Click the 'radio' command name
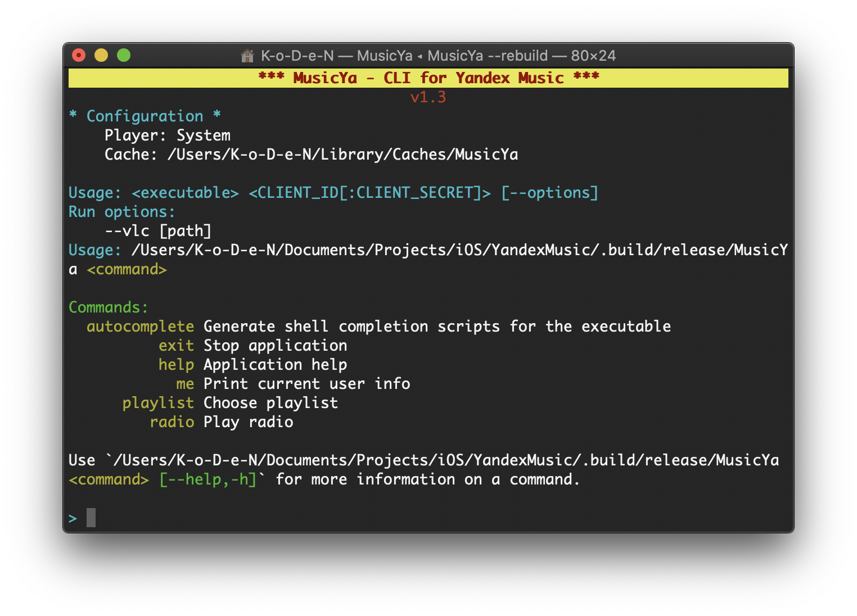This screenshot has width=857, height=616. click(172, 422)
